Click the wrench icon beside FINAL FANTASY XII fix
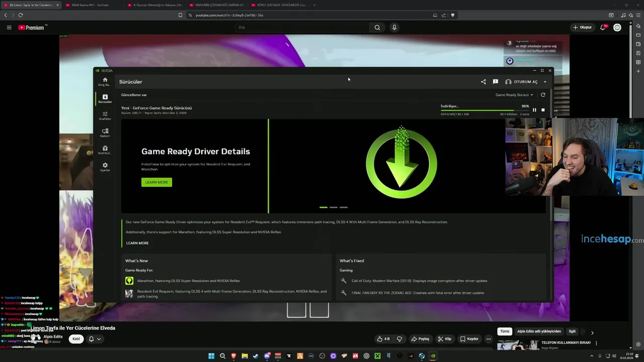Image resolution: width=644 pixels, height=362 pixels. pyautogui.click(x=344, y=293)
